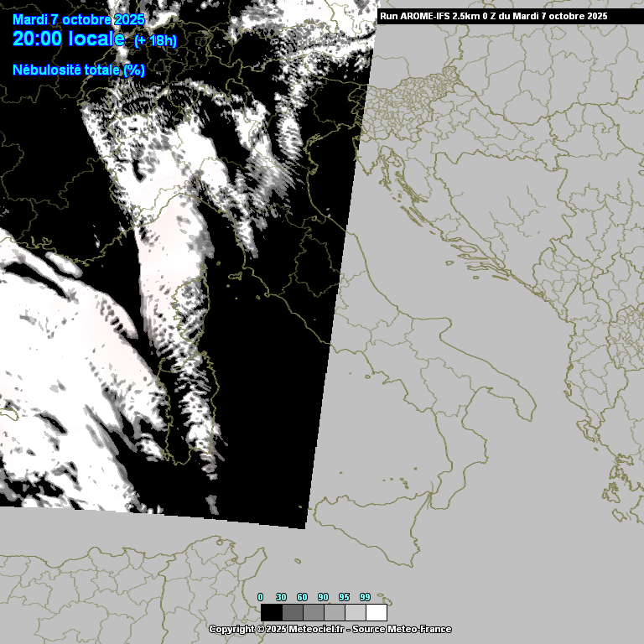Click the 'Mardi 7 octobre 2025' date label

coord(78,20)
